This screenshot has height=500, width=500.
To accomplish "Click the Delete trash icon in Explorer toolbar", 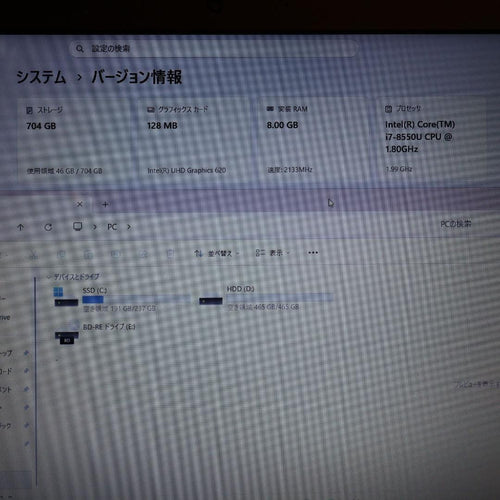I will (x=170, y=254).
